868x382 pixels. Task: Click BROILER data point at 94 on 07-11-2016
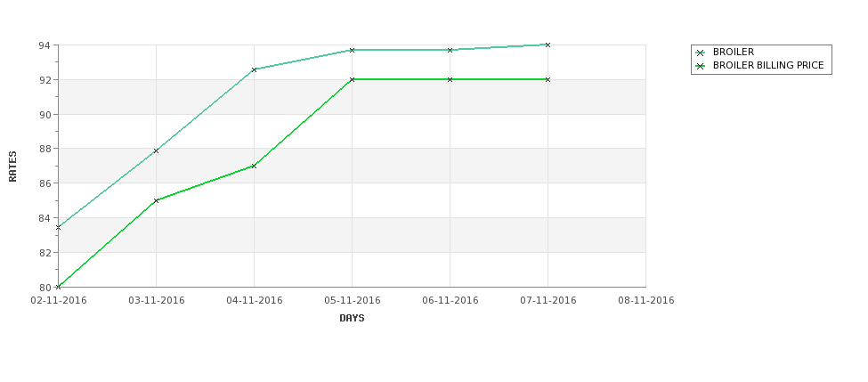pyautogui.click(x=548, y=45)
